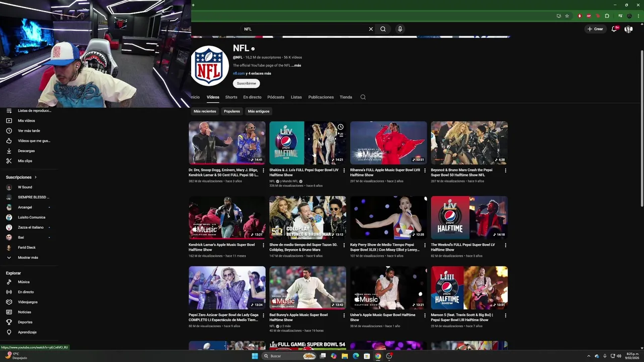Open options for Rihanna's halftime video
This screenshot has height=362, width=644.
pos(425,170)
